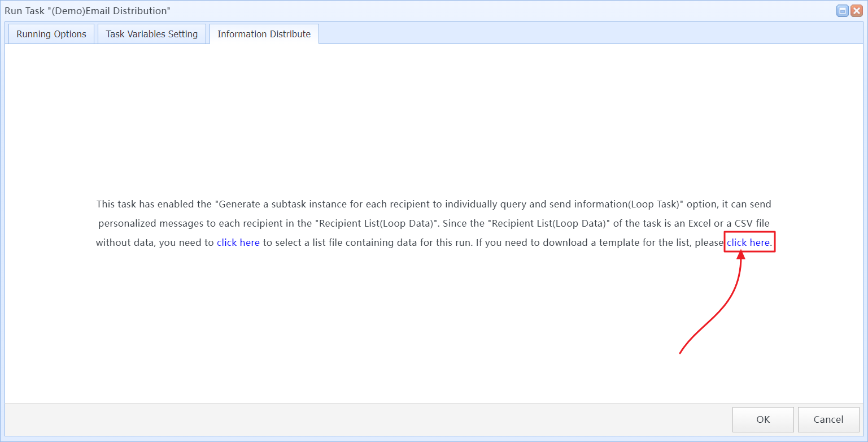The image size is (868, 442).
Task: Select the Information Distribute tab
Action: pyautogui.click(x=264, y=34)
